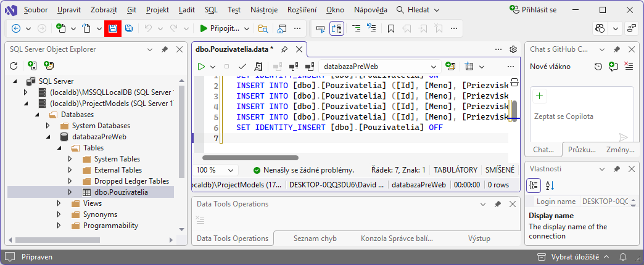The width and height of the screenshot is (644, 265).
Task: Start a new Copilot thread icon
Action: pos(614,67)
